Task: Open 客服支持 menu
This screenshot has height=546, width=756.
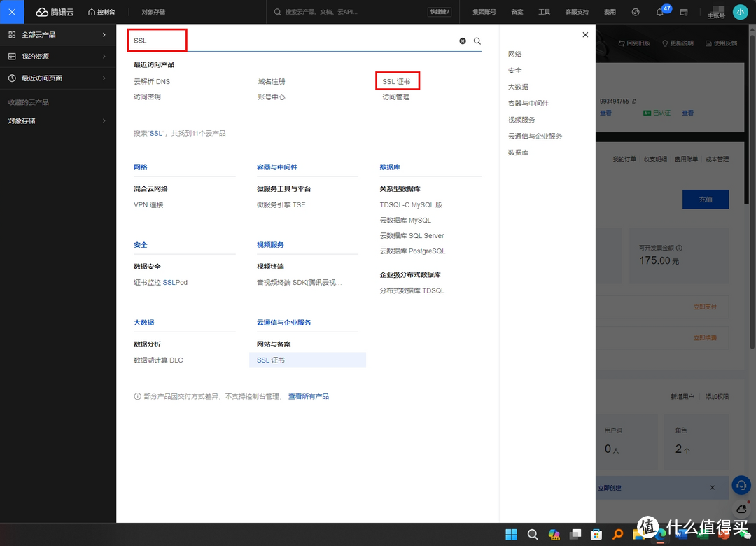Action: (x=577, y=12)
